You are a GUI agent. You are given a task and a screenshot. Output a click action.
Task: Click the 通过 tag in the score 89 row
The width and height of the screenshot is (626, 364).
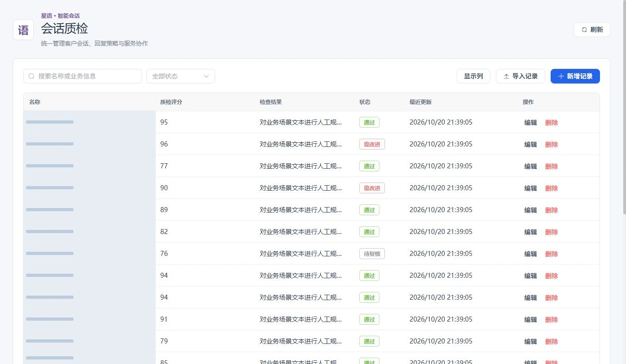pos(369,210)
